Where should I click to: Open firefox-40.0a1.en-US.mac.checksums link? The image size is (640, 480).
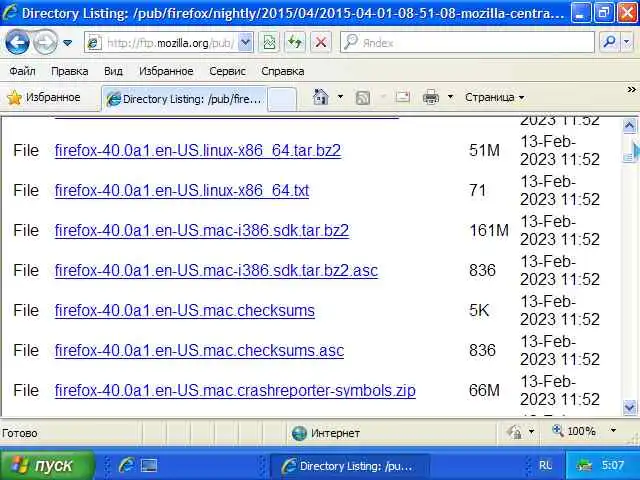point(184,310)
